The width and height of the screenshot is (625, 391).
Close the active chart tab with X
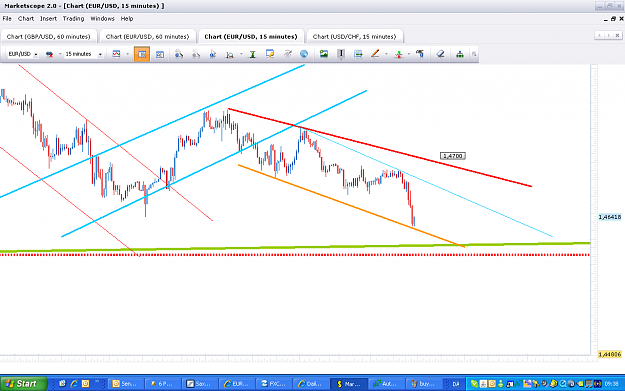617,35
